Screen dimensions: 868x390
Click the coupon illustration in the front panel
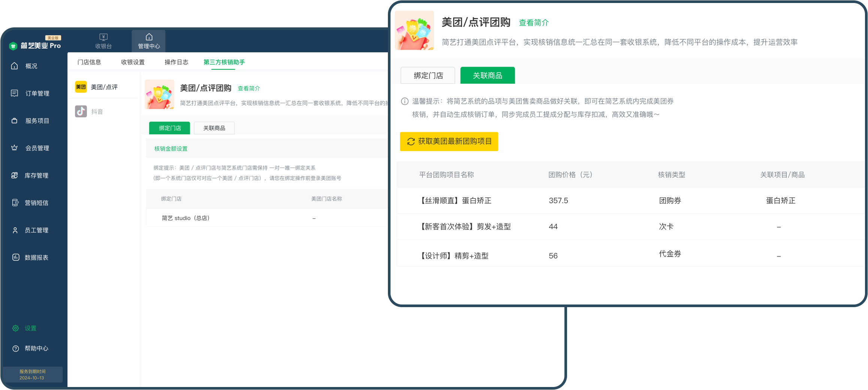(x=414, y=30)
